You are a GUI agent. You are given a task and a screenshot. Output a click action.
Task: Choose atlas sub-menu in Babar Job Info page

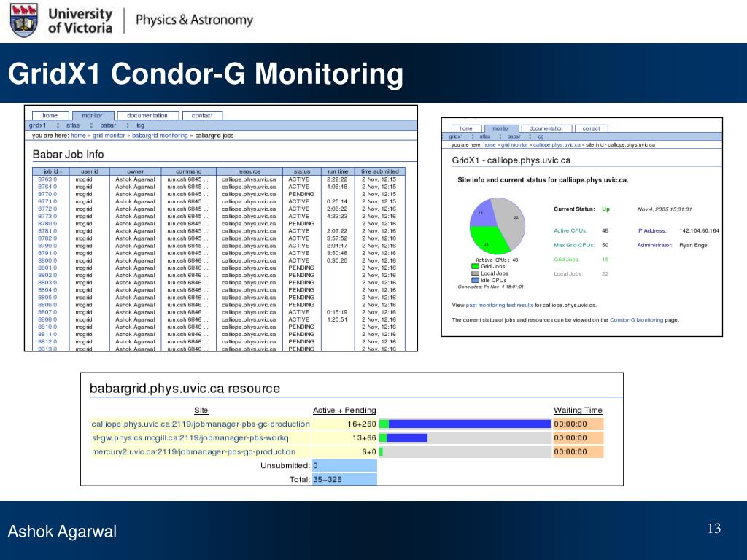click(73, 125)
